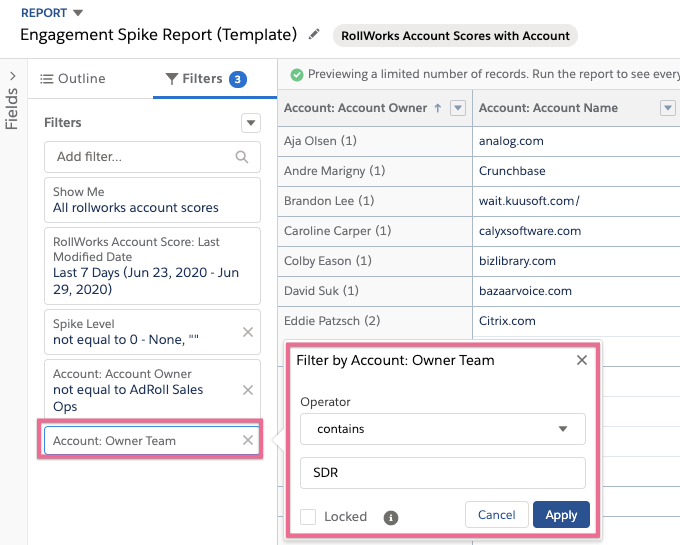Open the contains operator dropdown
Viewport: 680px width, 545px height.
[443, 429]
